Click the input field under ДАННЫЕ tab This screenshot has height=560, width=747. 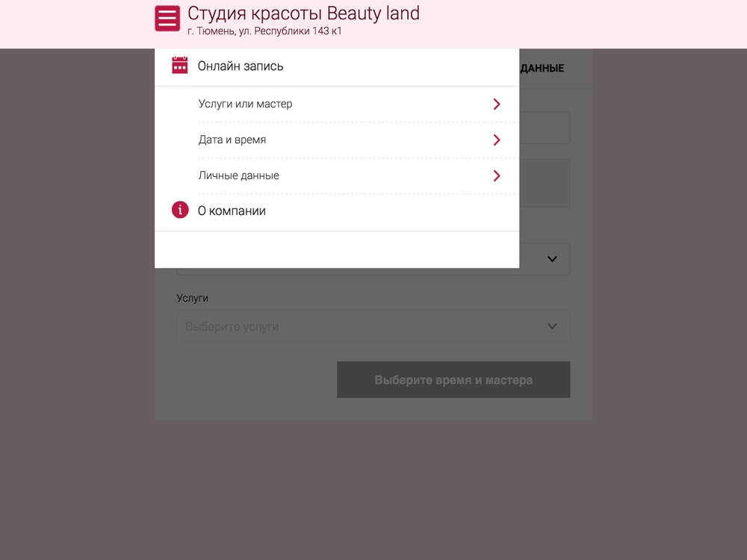coord(545,128)
